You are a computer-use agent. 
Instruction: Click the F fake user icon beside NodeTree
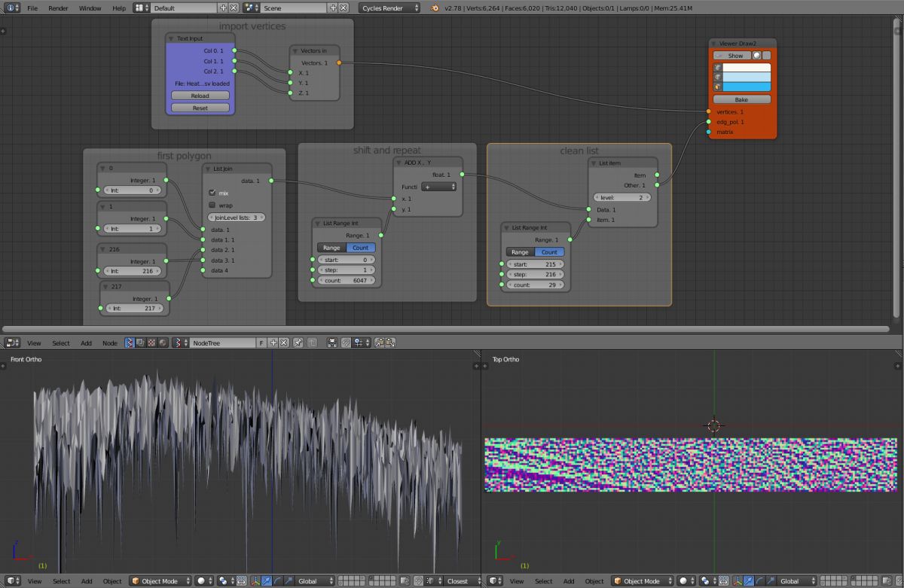coord(261,343)
